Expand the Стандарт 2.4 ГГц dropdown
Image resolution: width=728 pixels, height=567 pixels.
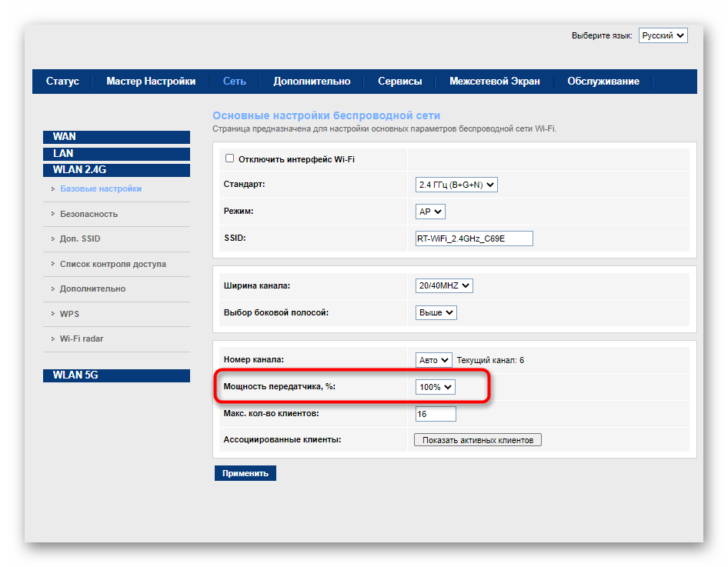tap(456, 185)
